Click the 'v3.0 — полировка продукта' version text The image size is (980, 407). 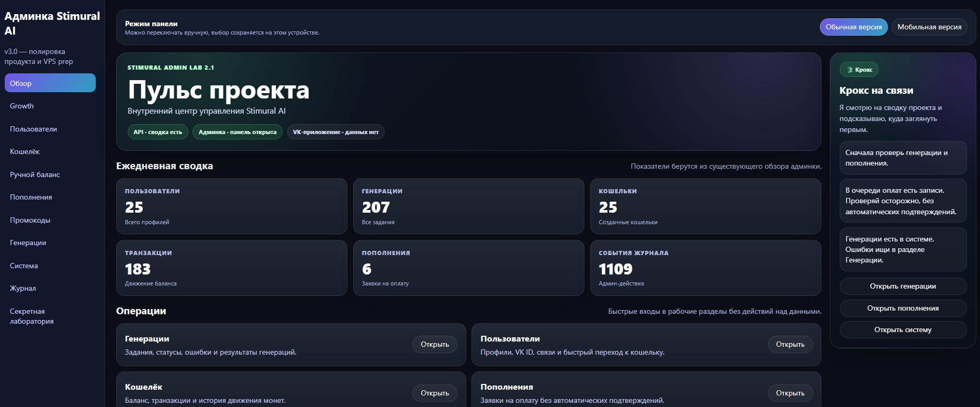39,57
